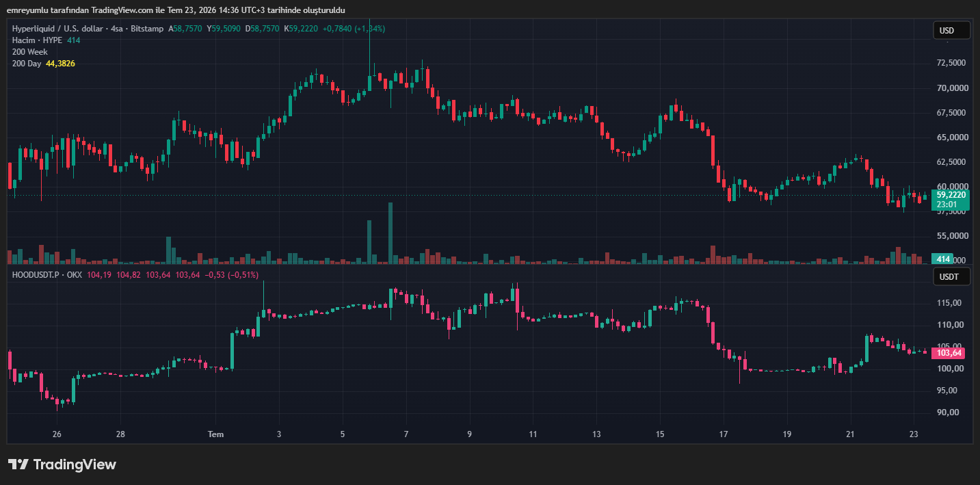Image resolution: width=980 pixels, height=485 pixels.
Task: Click the tallest volume bar in the chart
Action: pyautogui.click(x=390, y=233)
